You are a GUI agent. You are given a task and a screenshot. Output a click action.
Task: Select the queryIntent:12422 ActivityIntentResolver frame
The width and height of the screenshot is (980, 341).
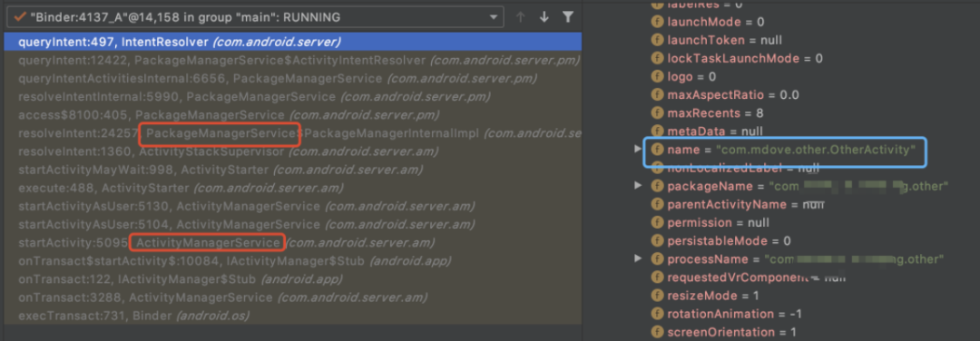(291, 61)
